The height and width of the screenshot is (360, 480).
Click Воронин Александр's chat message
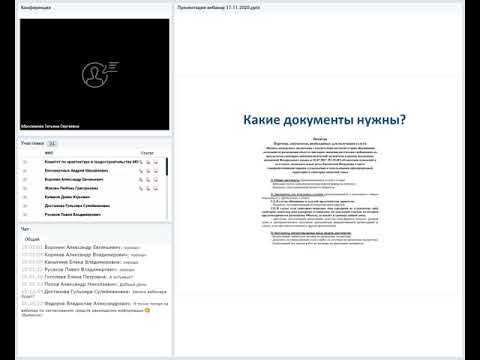coord(81,248)
